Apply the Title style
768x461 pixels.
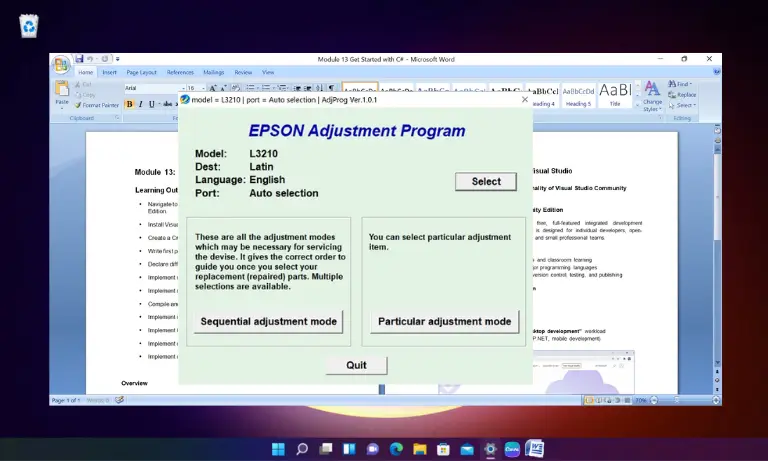[615, 96]
